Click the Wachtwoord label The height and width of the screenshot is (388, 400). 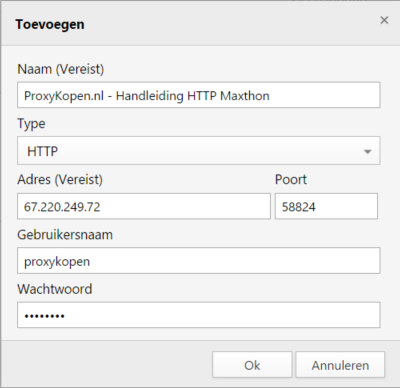point(55,289)
